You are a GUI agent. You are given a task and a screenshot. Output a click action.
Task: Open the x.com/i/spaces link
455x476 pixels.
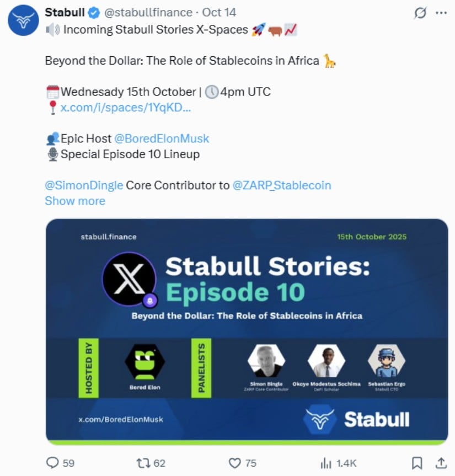coord(126,108)
